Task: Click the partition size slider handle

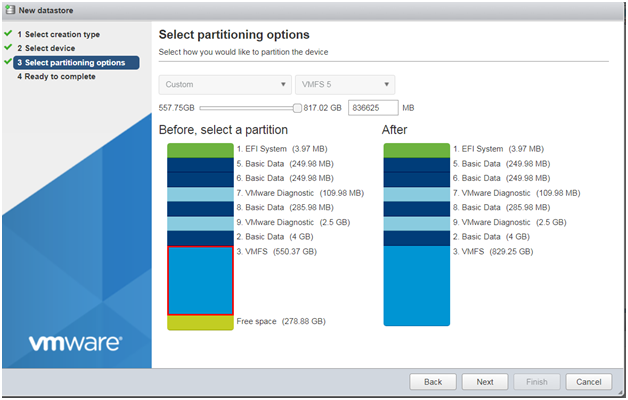Action: point(297,108)
